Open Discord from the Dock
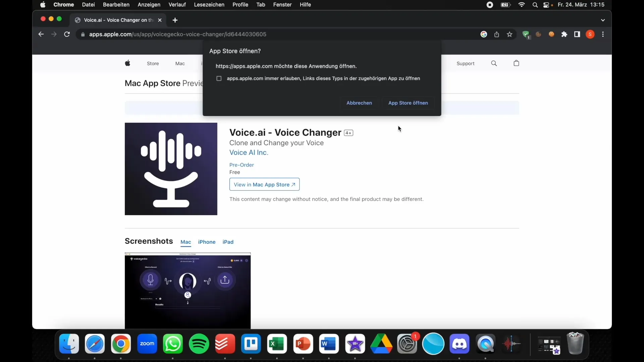 (459, 344)
